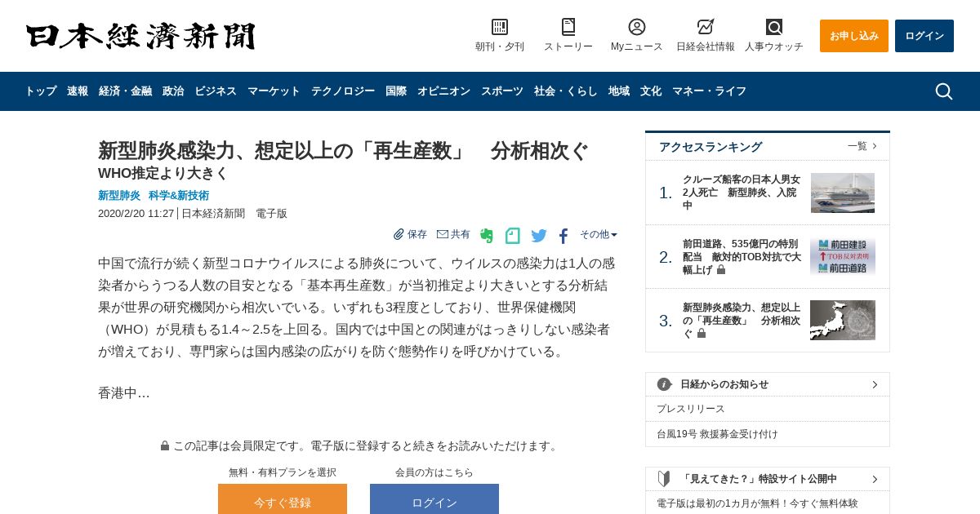Open the 人事ウオッチ magnifier icon
980x514 pixels.
774,27
